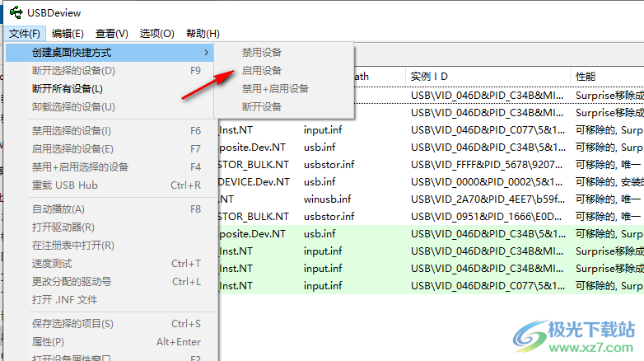644x361 pixels.
Task: Click the 性能 column header
Action: click(x=607, y=77)
